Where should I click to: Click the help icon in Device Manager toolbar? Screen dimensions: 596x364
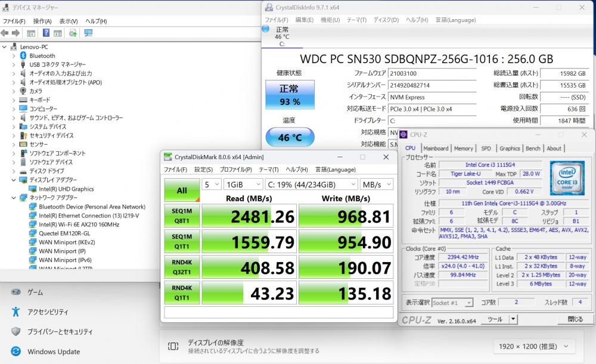[x=45, y=33]
